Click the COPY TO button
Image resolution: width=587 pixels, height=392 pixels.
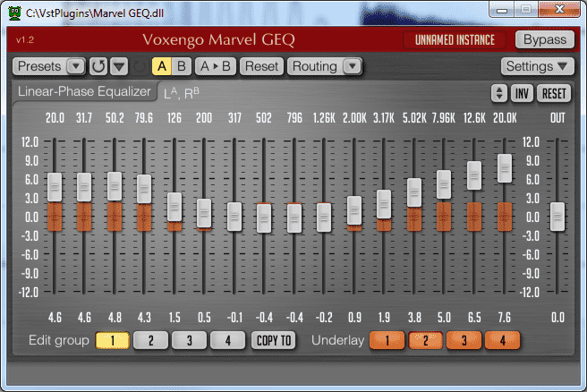pos(273,340)
